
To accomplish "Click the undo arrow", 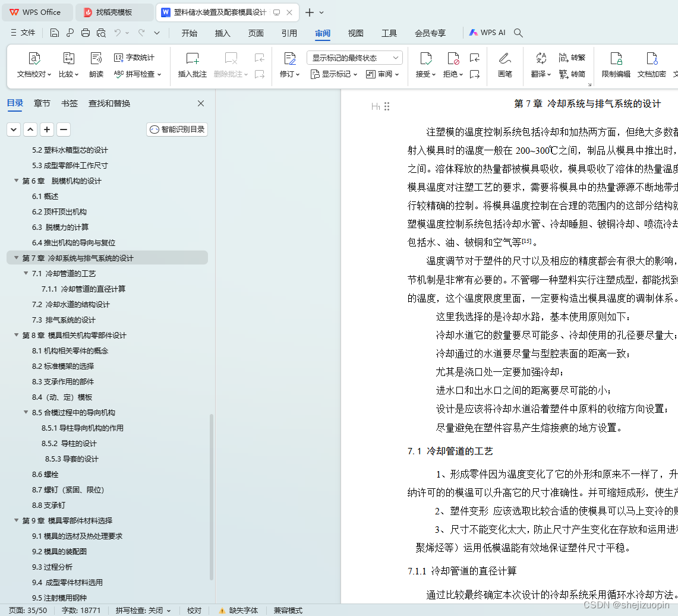I will [x=118, y=33].
